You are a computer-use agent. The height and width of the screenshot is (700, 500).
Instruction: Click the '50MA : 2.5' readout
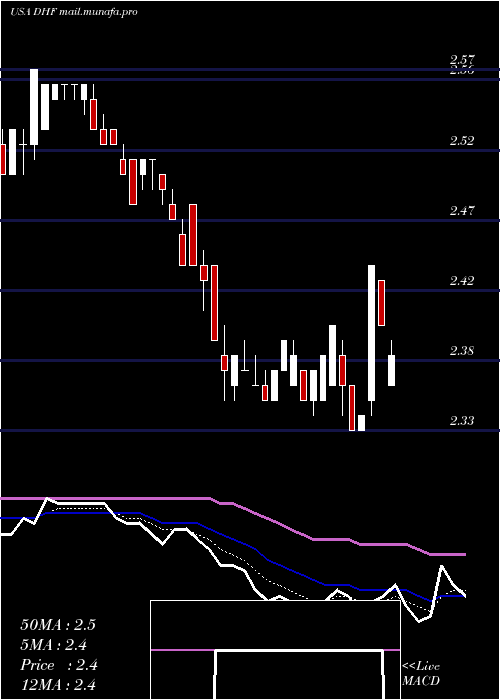click(x=58, y=625)
